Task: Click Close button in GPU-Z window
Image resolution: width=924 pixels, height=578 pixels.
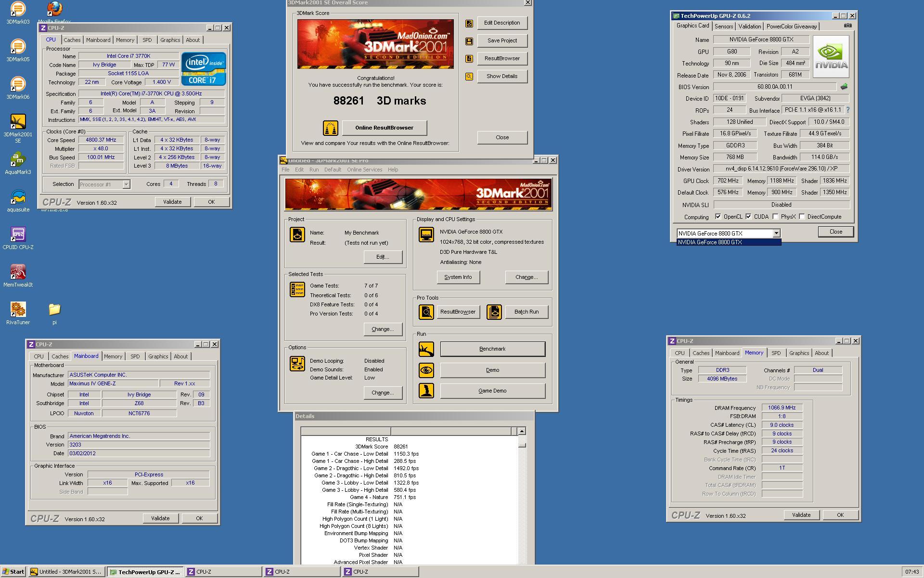Action: [836, 232]
